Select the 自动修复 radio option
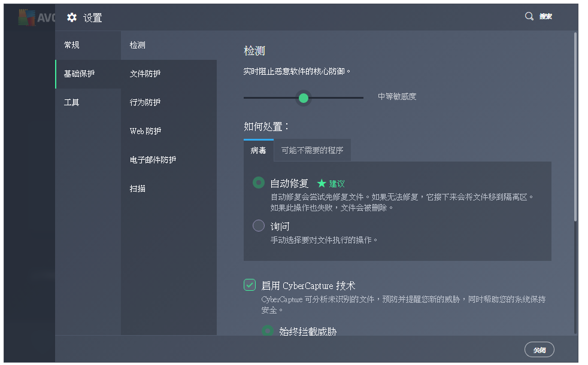Screen dimensions: 588x365 coord(257,182)
